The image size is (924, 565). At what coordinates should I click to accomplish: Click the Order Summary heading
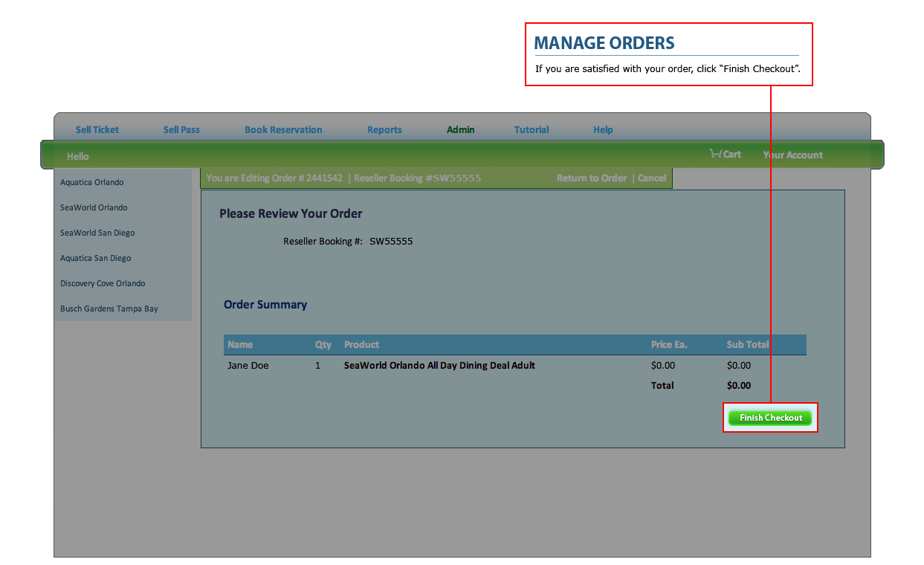pyautogui.click(x=265, y=304)
